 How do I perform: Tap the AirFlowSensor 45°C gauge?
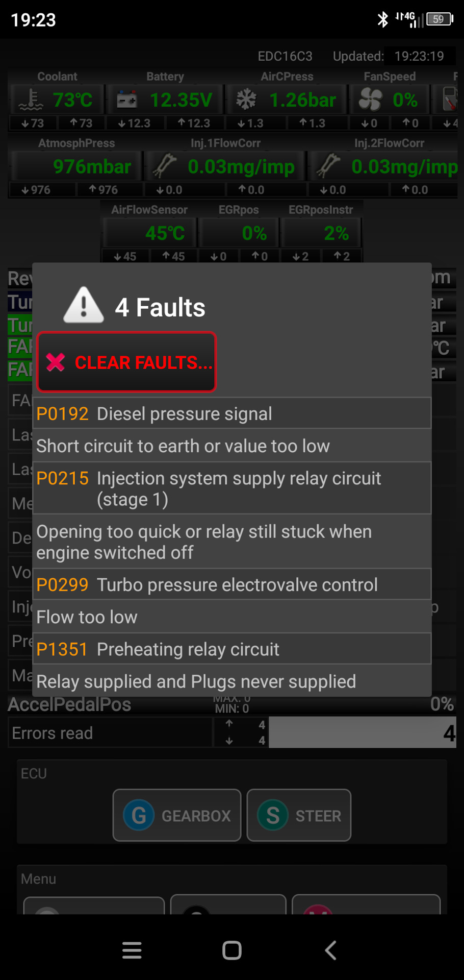[150, 233]
